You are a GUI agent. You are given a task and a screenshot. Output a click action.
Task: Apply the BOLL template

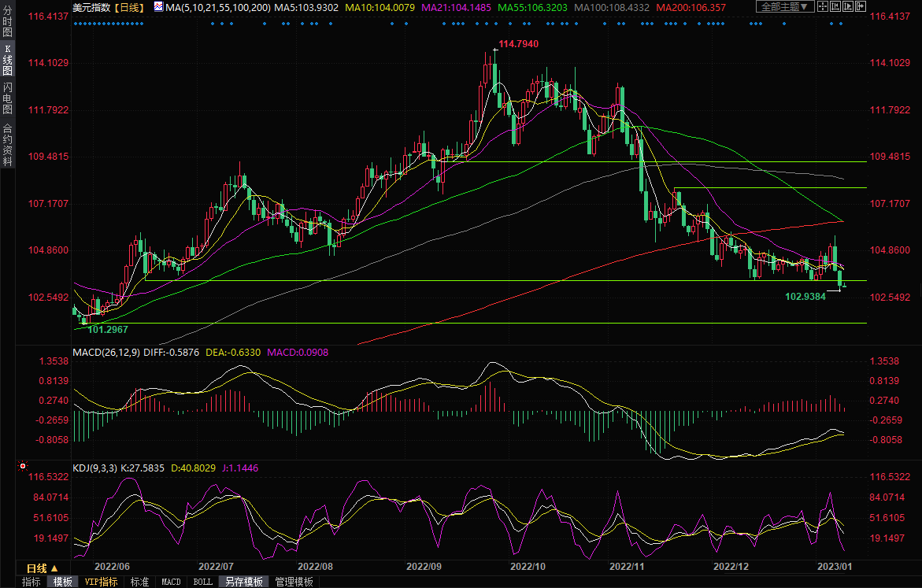(202, 582)
